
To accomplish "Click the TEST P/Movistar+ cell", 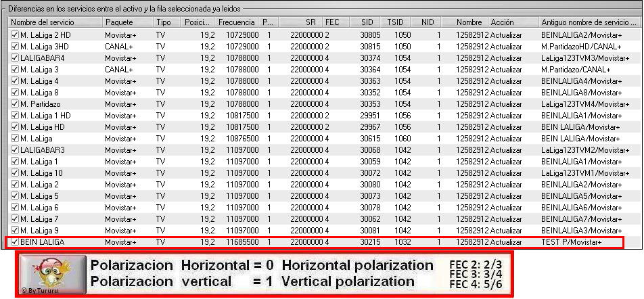I will click(x=572, y=242).
